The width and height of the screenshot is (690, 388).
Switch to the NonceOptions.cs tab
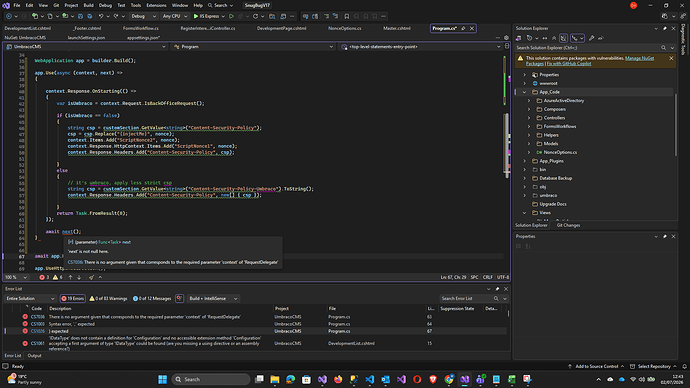coord(345,28)
